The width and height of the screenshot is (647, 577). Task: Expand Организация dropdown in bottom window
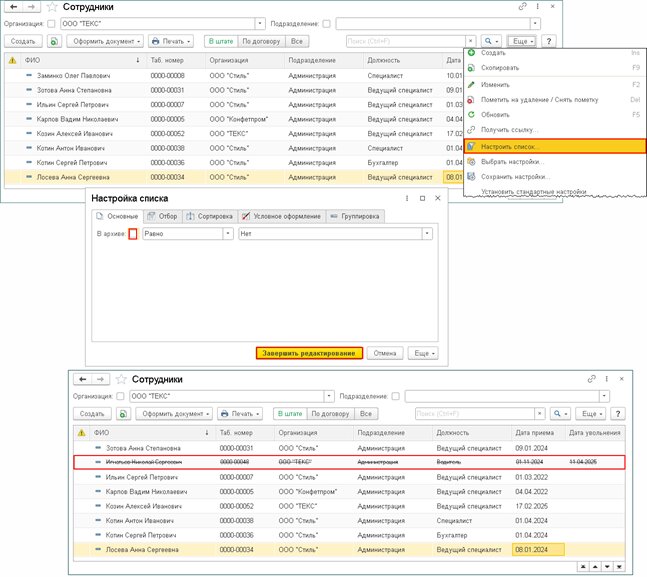click(x=329, y=396)
